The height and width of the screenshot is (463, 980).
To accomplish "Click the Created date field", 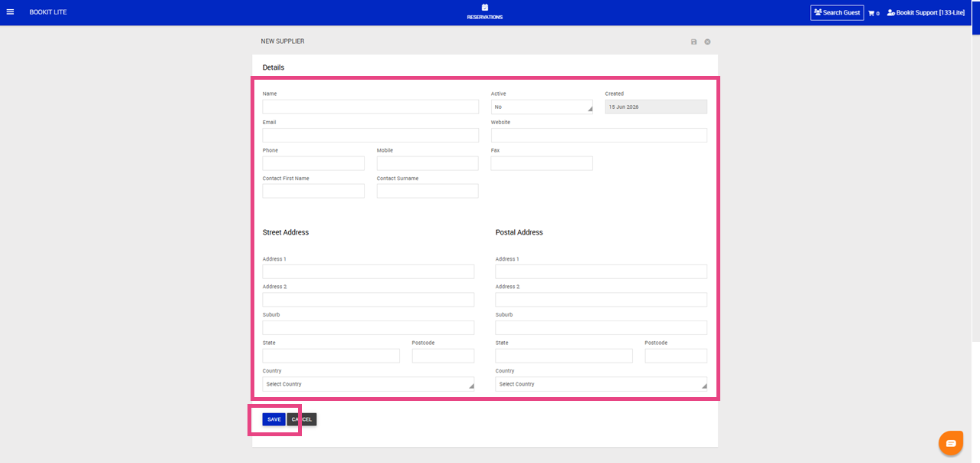I will 656,107.
